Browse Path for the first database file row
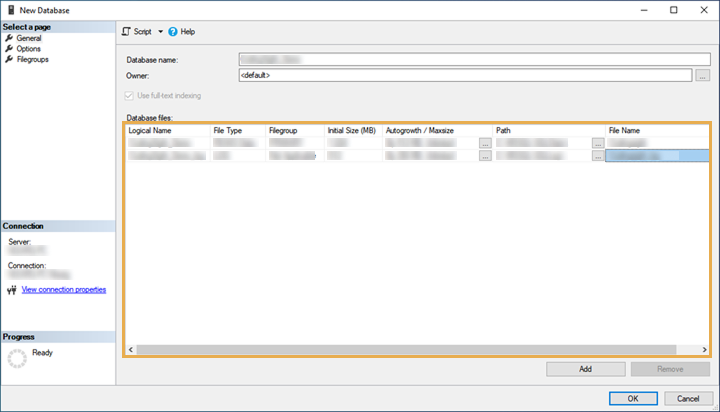This screenshot has width=720, height=412. [597, 143]
